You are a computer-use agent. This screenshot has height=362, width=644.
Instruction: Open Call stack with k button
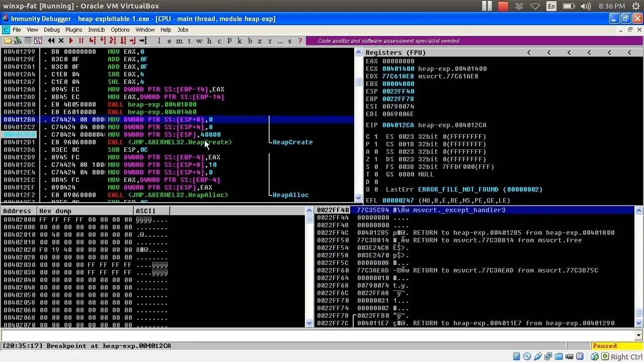[x=239, y=41]
